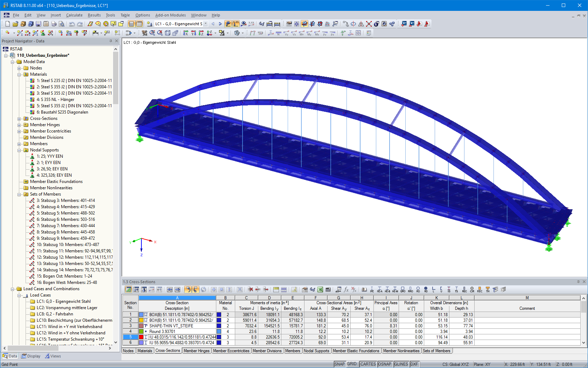Expand the Nodes tree item
The image size is (588, 368).
tap(19, 68)
